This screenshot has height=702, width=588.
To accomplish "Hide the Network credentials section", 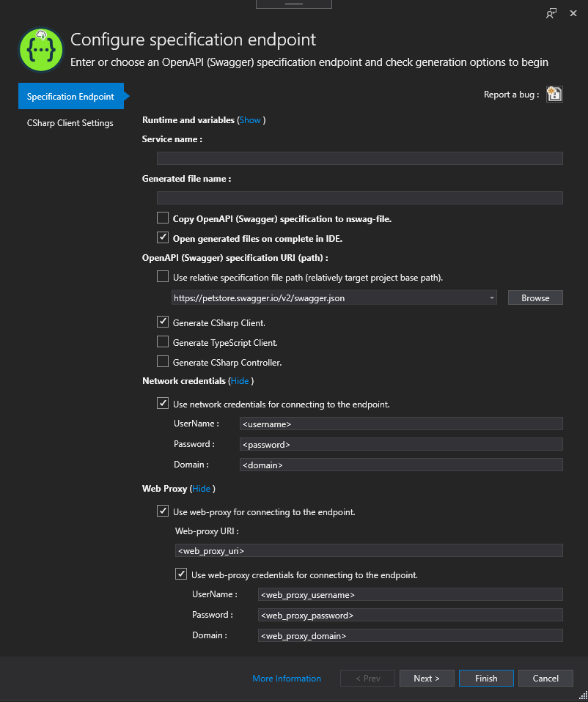I will tap(240, 381).
